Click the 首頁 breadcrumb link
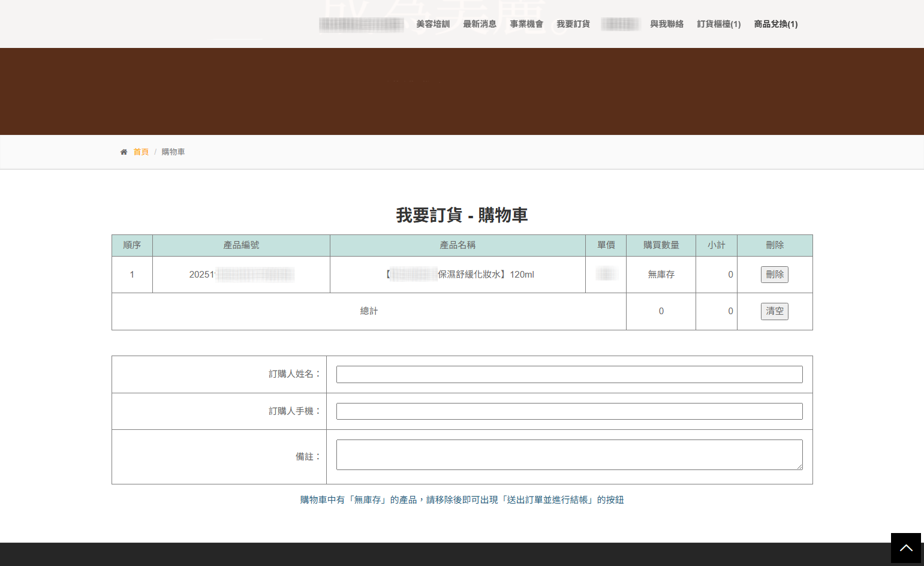Viewport: 924px width, 566px height. [x=141, y=152]
